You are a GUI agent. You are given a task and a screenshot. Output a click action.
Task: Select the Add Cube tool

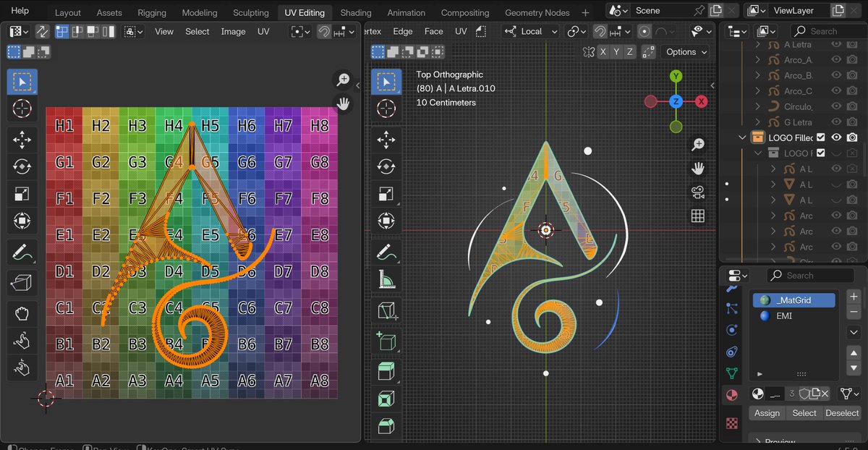[x=386, y=341]
